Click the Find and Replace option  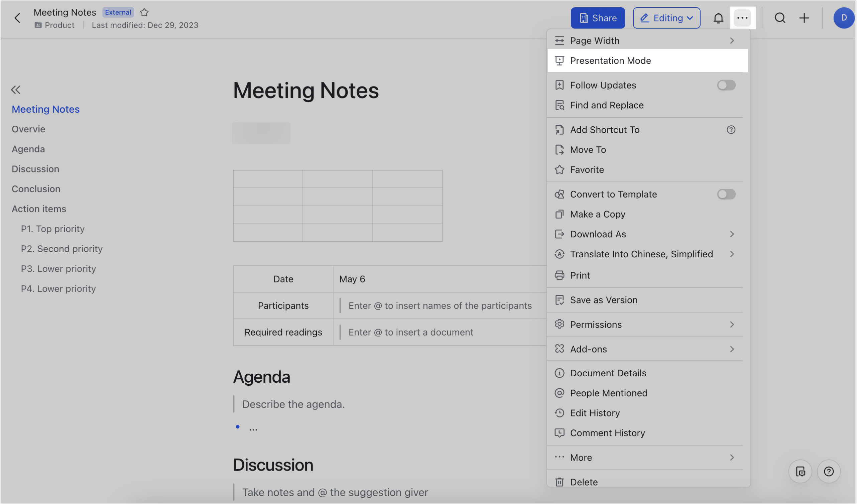pos(607,105)
